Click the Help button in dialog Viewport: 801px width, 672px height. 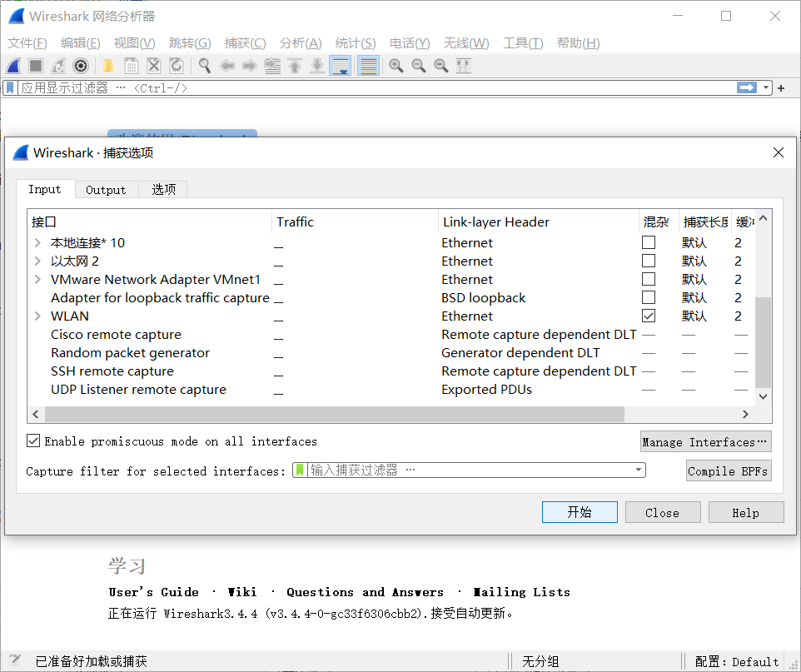[746, 512]
